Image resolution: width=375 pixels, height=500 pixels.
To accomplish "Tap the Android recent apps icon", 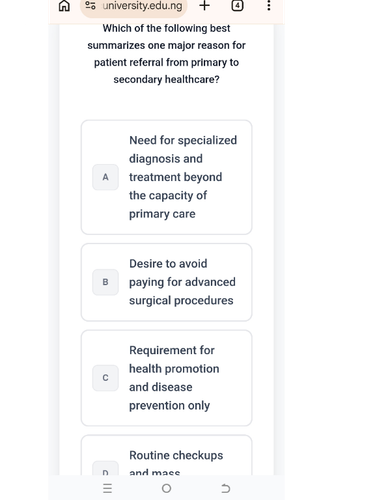I will 107,488.
